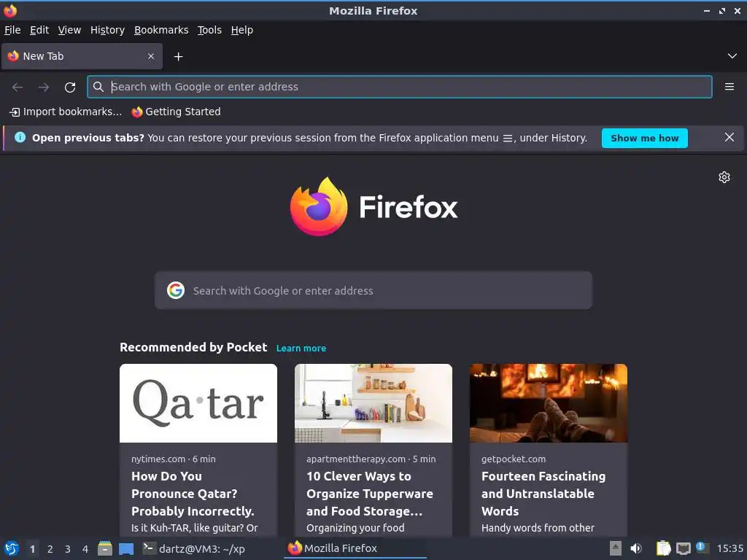
Task: Close the New Tab tab
Action: (150, 56)
